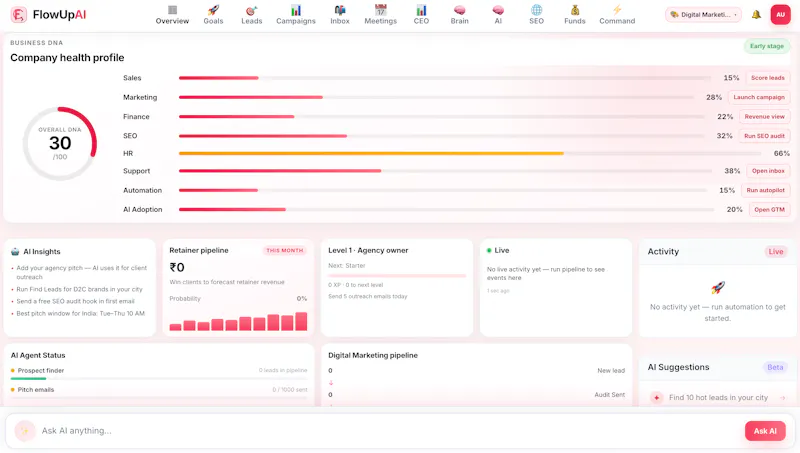800x453 pixels.
Task: Open the Command lightning icon
Action: pos(617,10)
